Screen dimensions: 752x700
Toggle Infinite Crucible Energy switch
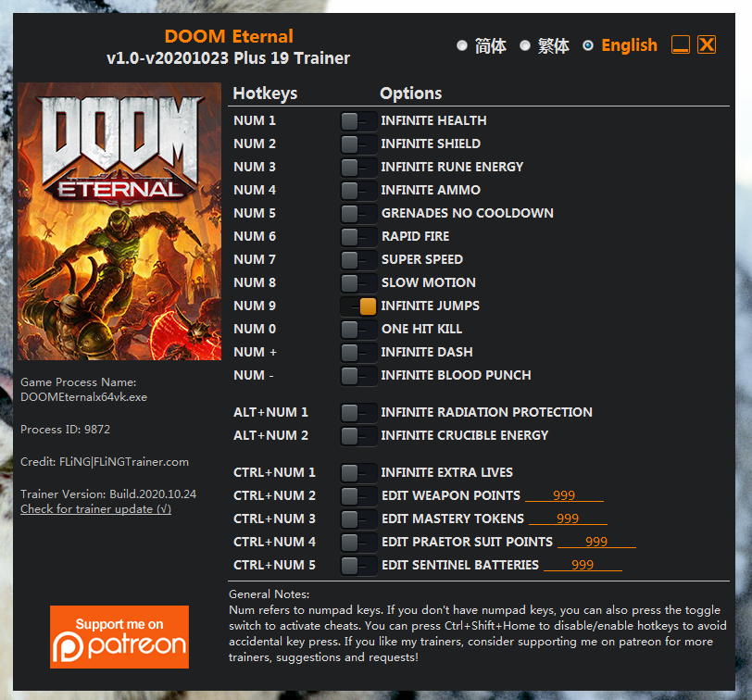358,436
